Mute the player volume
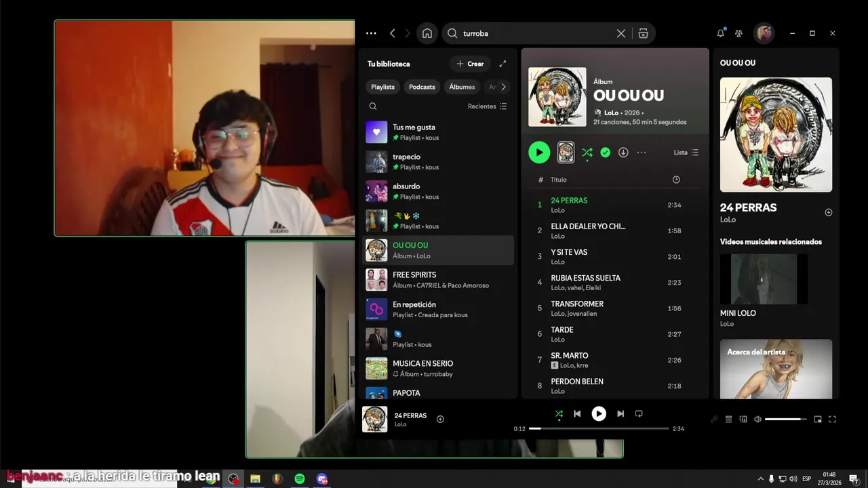Screen dimensions: 868x488 pos(757,419)
